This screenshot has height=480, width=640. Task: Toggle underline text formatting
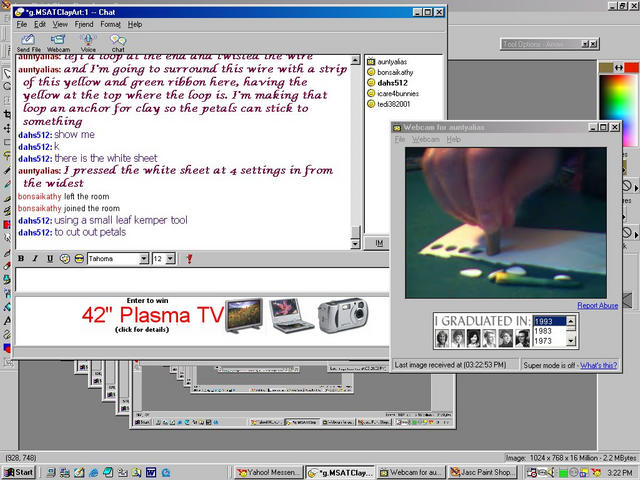(x=50, y=258)
